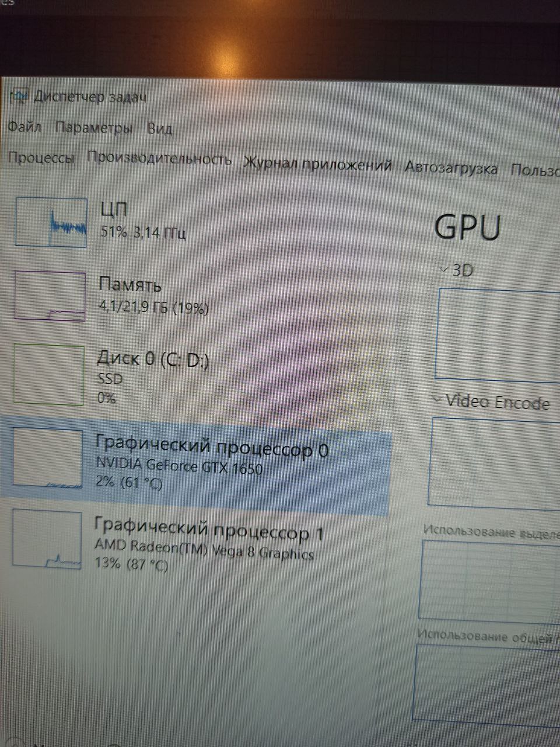Go to the Автозагрузка tab
The height and width of the screenshot is (747, 560).
pos(451,169)
